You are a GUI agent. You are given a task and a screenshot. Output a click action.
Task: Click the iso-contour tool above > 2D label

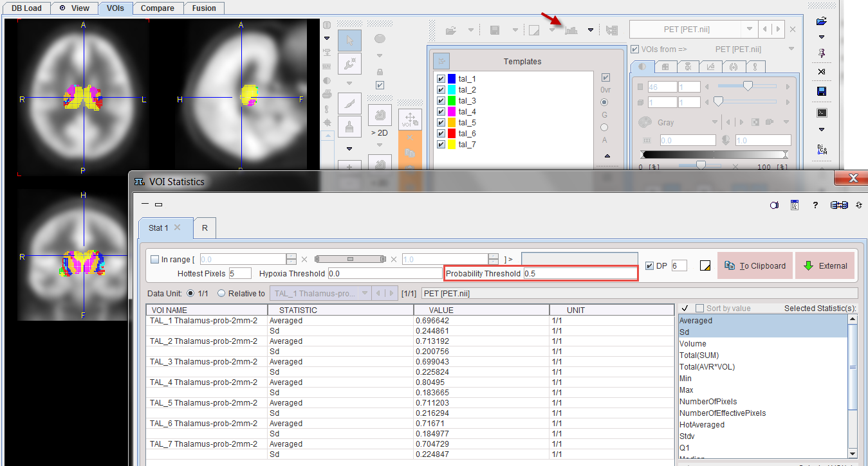[380, 116]
